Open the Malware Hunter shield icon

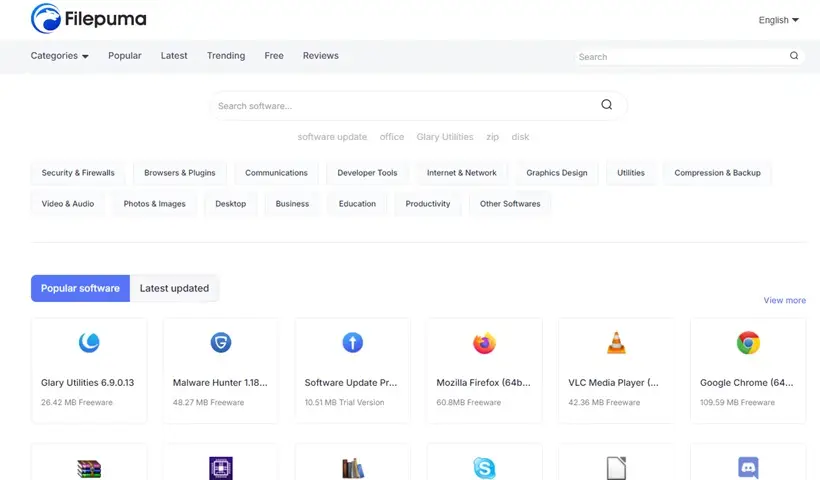221,342
